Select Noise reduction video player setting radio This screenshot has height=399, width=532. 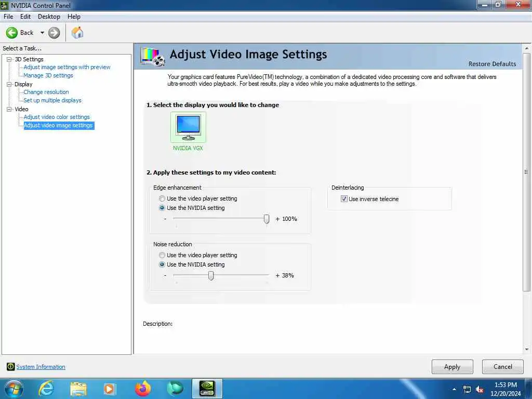click(x=162, y=255)
